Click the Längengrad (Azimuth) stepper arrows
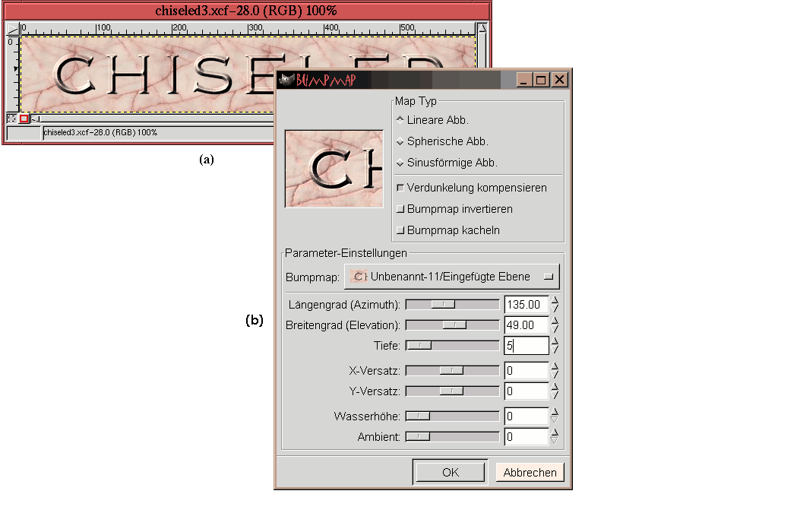Screen dimensions: 797x532 555,305
